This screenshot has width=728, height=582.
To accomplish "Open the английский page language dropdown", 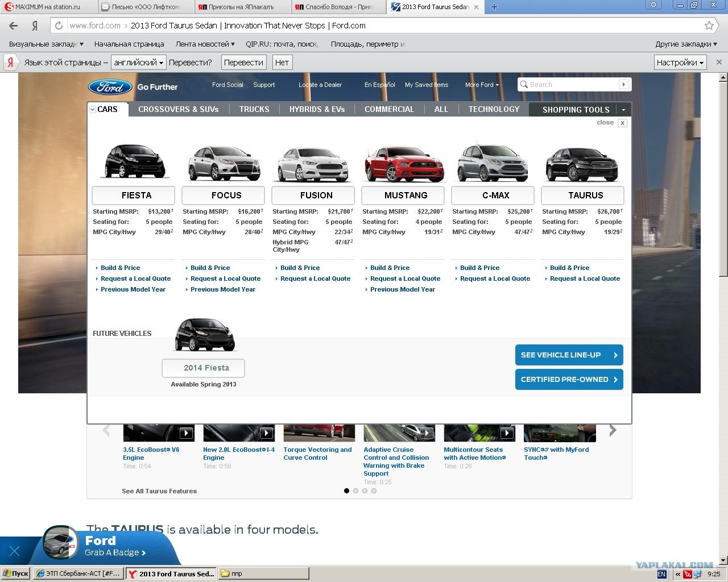I will pos(139,63).
